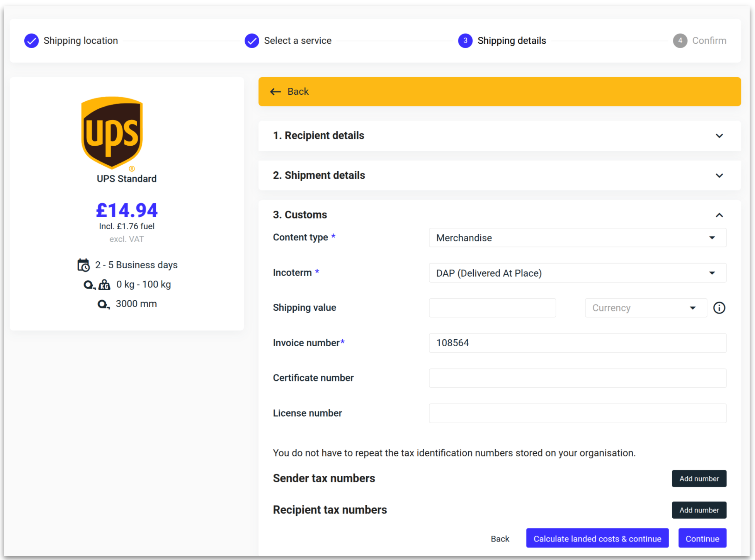
Task: Click Calculate landed costs & continue
Action: click(x=597, y=538)
